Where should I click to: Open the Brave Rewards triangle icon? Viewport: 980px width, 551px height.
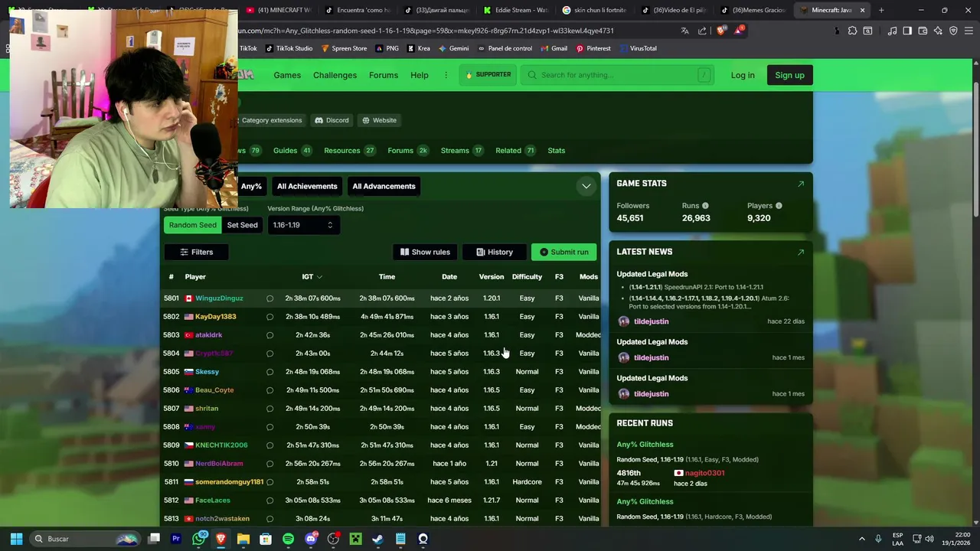(x=738, y=31)
